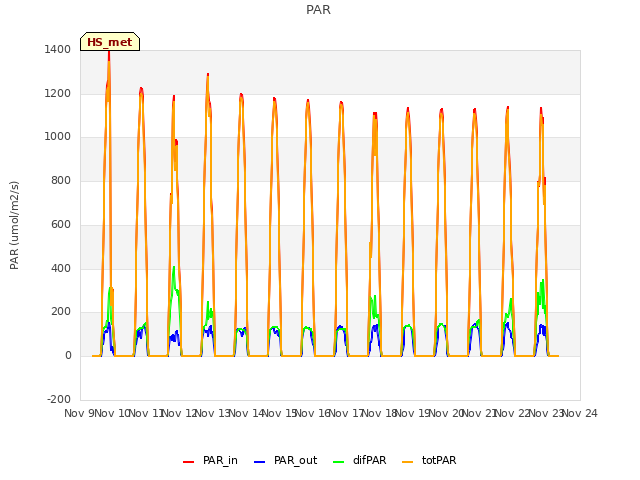Toggle the totPAR legend entry
This screenshot has height=480, width=640.
(x=429, y=460)
